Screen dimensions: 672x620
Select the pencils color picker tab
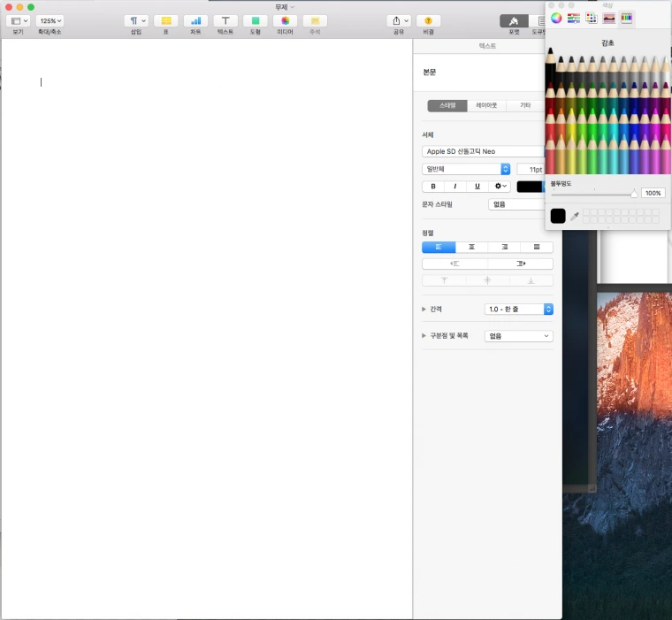coord(626,18)
